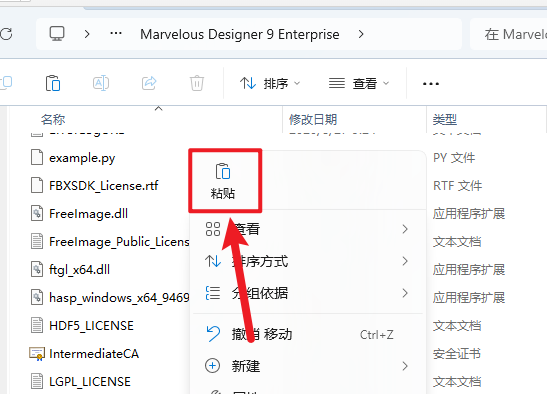Select Marvelous Designer 9 Enterprise breadcrumb
This screenshot has width=547, height=394.
click(x=240, y=34)
